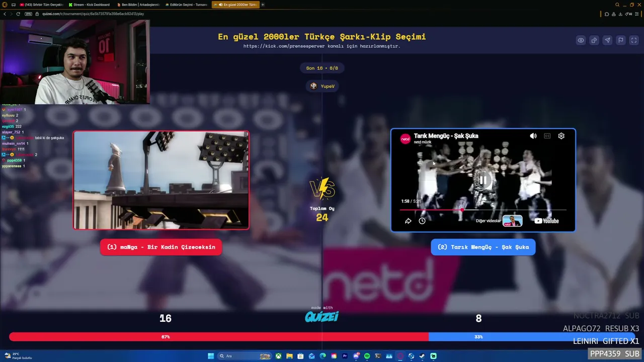The image size is (644, 362).
Task: Click the netd channel logo in player
Action: coord(405,139)
